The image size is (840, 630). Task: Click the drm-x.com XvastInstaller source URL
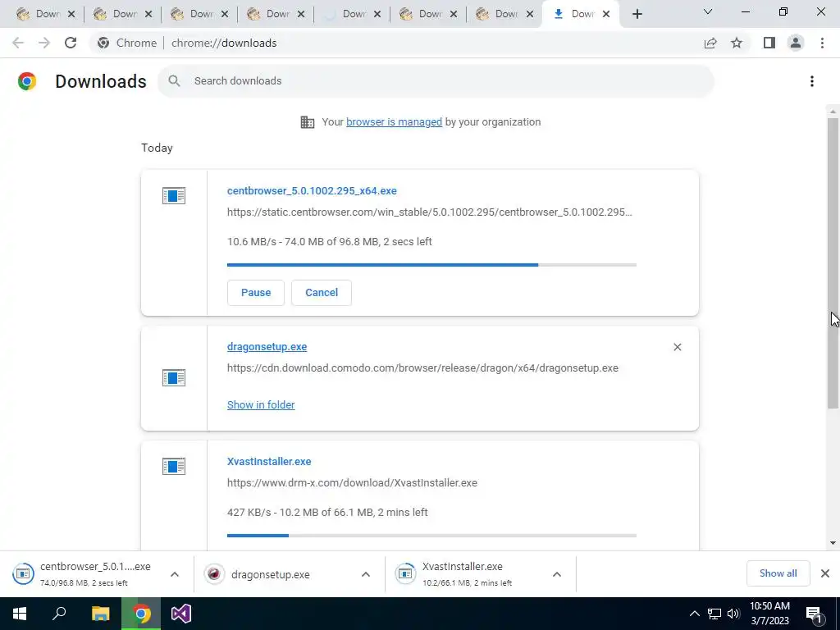(352, 482)
